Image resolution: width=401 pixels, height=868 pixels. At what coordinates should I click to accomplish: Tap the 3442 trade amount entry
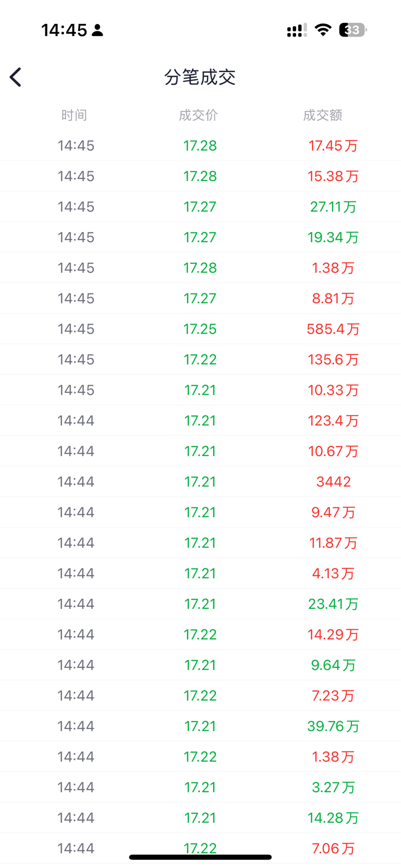pyautogui.click(x=333, y=482)
